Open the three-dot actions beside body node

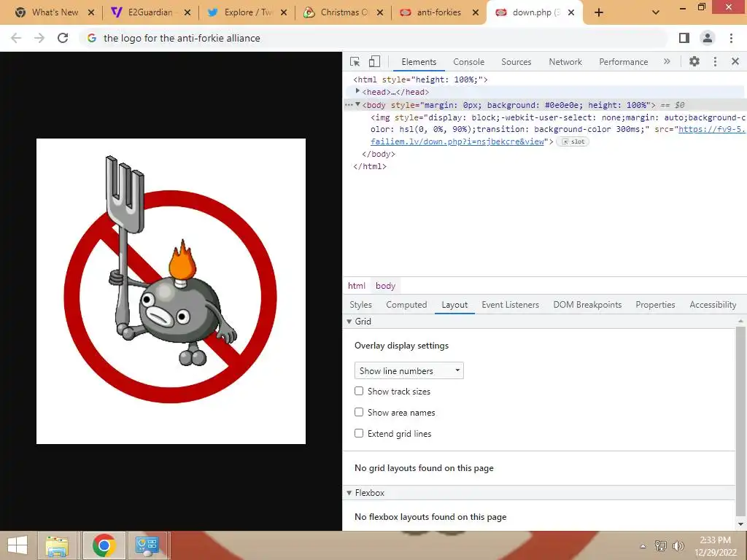348,105
